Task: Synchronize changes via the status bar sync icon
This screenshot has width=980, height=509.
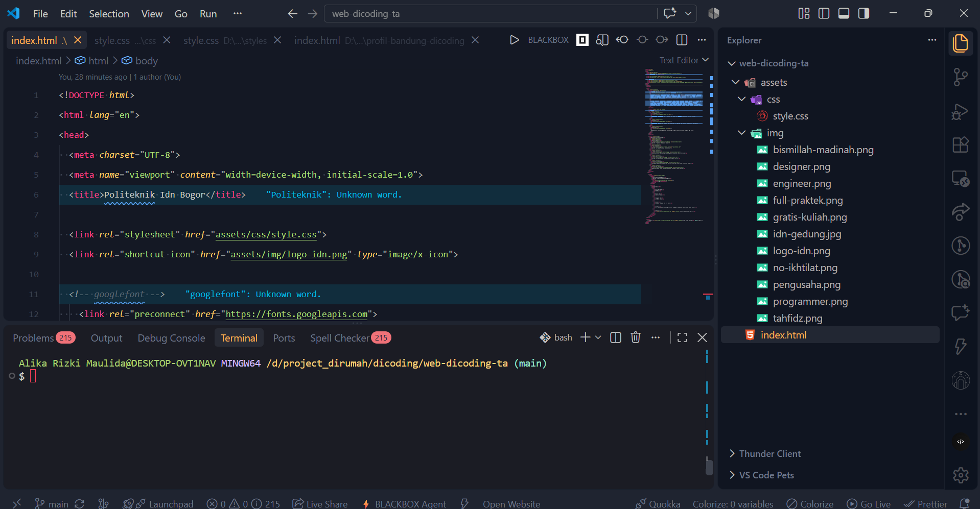Action: (x=79, y=504)
